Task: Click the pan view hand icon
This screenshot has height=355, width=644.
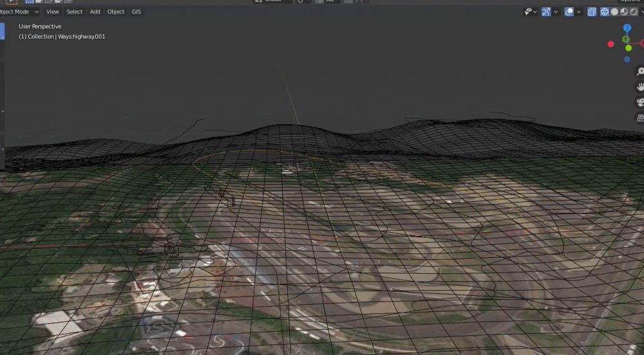Action: pyautogui.click(x=640, y=87)
